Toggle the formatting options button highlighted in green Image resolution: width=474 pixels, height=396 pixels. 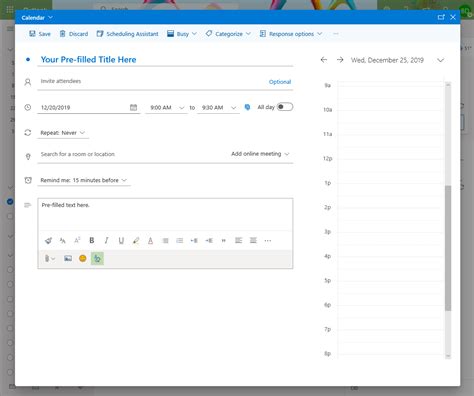pos(97,258)
